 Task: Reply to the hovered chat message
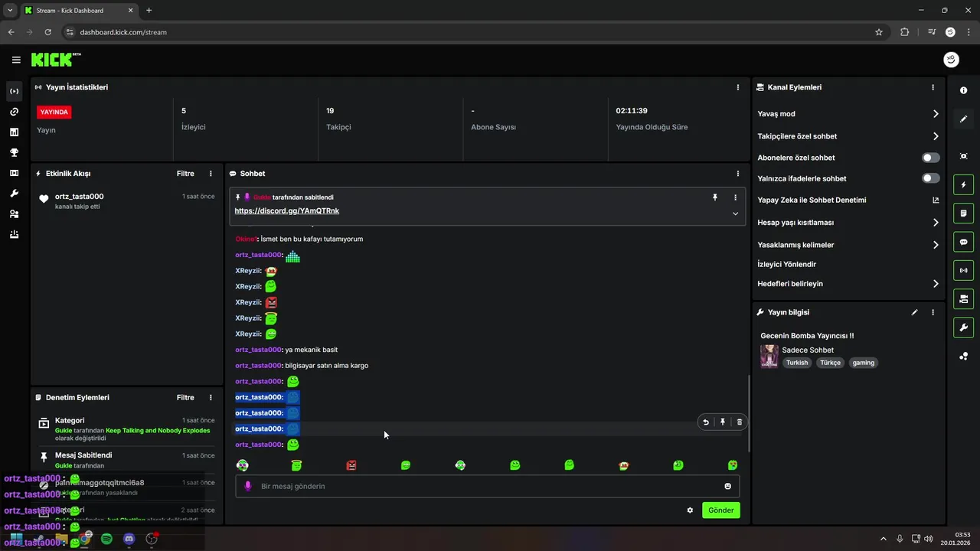tap(706, 422)
